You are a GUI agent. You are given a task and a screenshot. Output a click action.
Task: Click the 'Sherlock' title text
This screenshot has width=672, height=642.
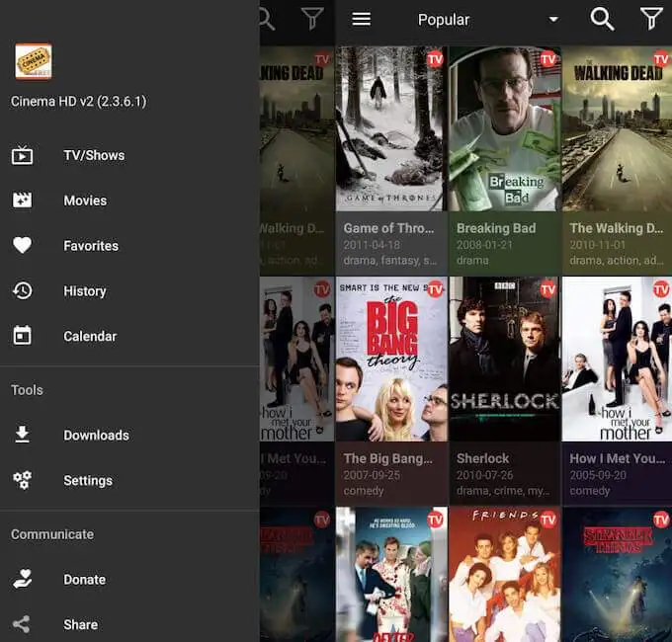pos(482,458)
